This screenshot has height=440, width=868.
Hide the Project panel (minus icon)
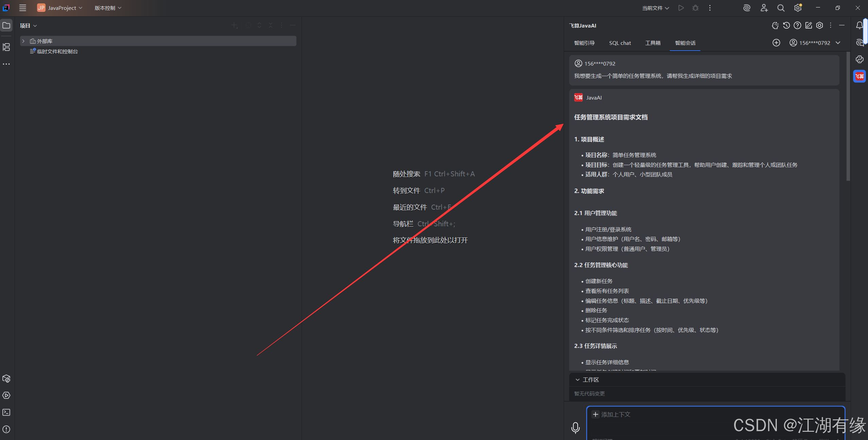coord(293,25)
